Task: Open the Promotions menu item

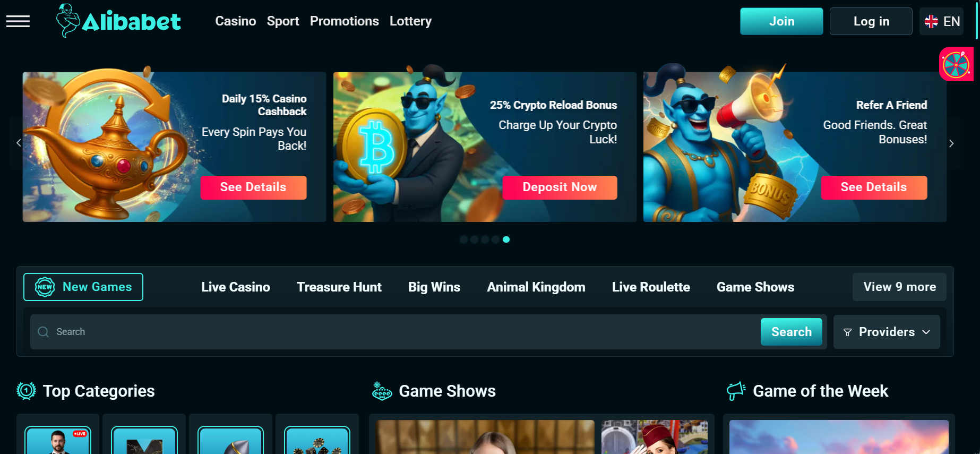Action: click(x=345, y=21)
